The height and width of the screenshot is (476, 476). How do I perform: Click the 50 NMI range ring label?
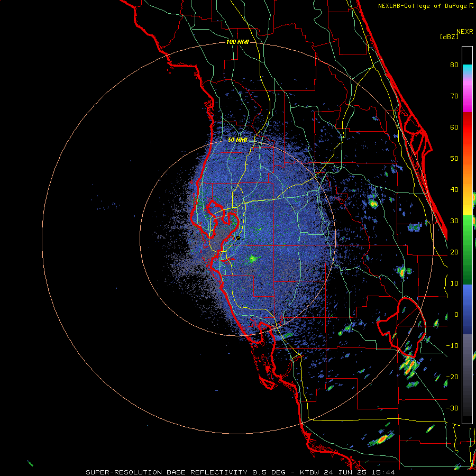point(237,140)
